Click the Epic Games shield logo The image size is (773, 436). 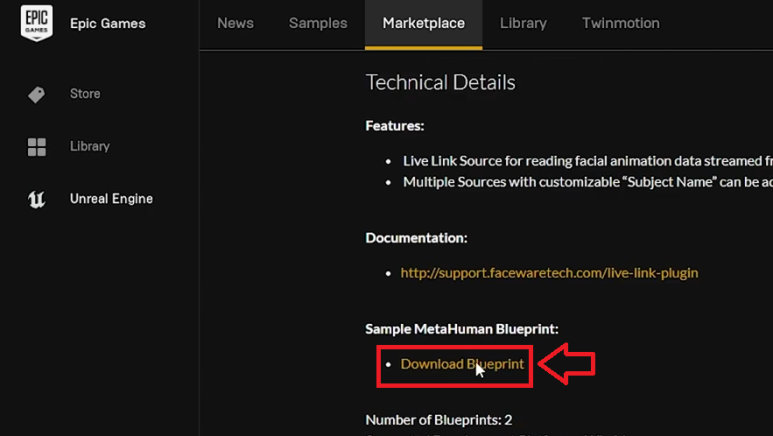tap(37, 23)
